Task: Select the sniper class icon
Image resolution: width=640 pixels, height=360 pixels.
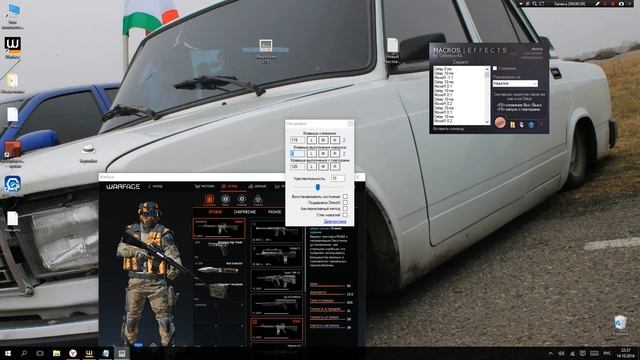Action: pyautogui.click(x=258, y=199)
